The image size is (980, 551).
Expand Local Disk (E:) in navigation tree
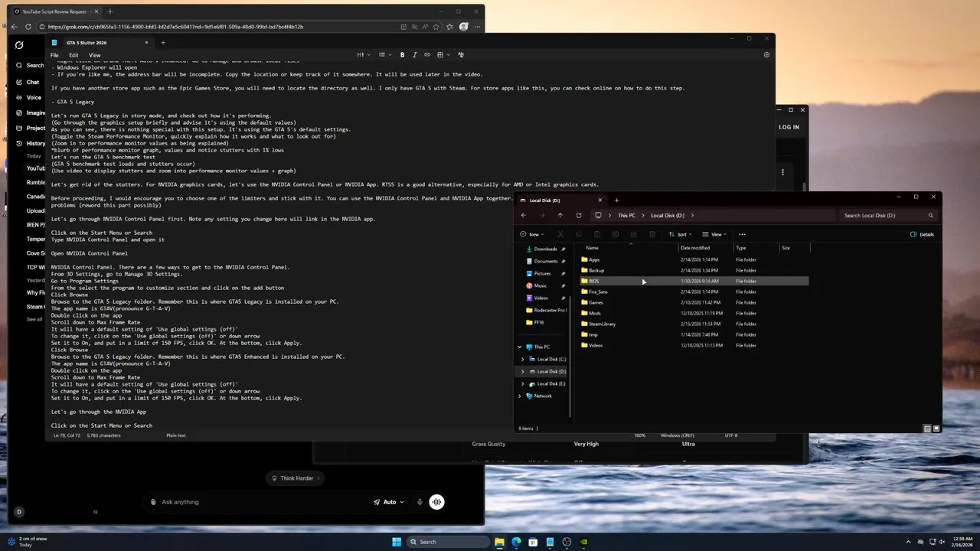(523, 383)
